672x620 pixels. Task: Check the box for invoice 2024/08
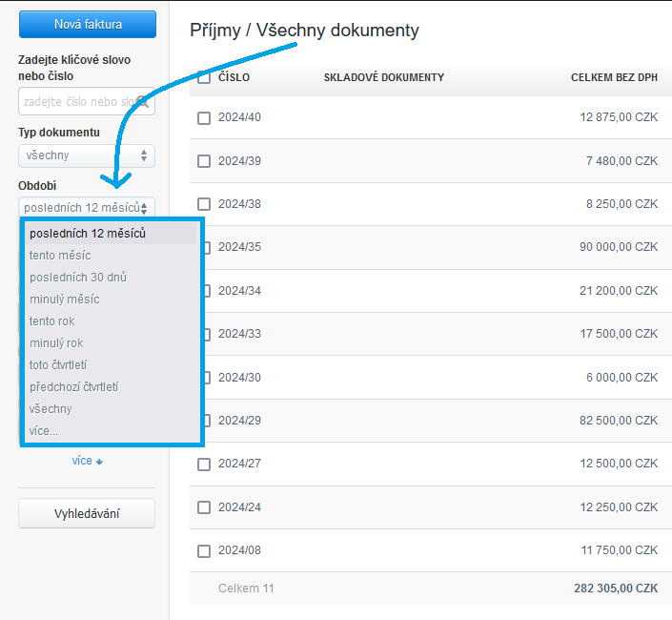click(x=204, y=550)
